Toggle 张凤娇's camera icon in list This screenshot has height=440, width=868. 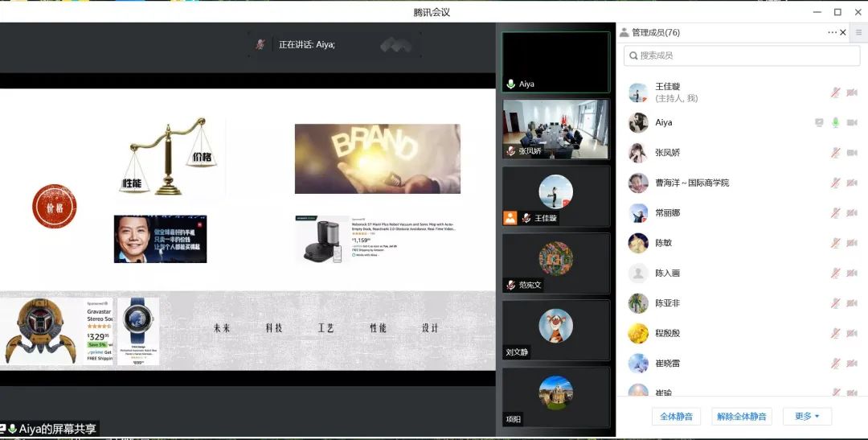[x=851, y=152]
